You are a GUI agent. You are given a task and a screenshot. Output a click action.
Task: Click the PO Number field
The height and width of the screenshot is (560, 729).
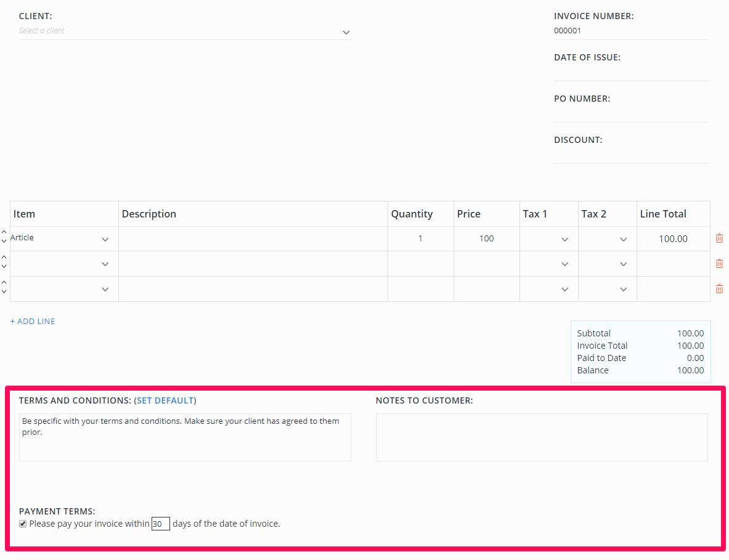pos(630,115)
